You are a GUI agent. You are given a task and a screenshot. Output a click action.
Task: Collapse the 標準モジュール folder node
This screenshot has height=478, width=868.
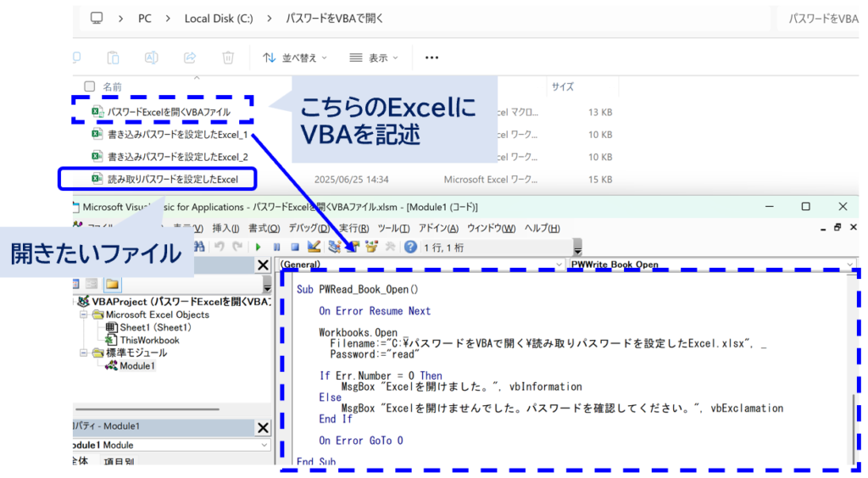click(84, 353)
